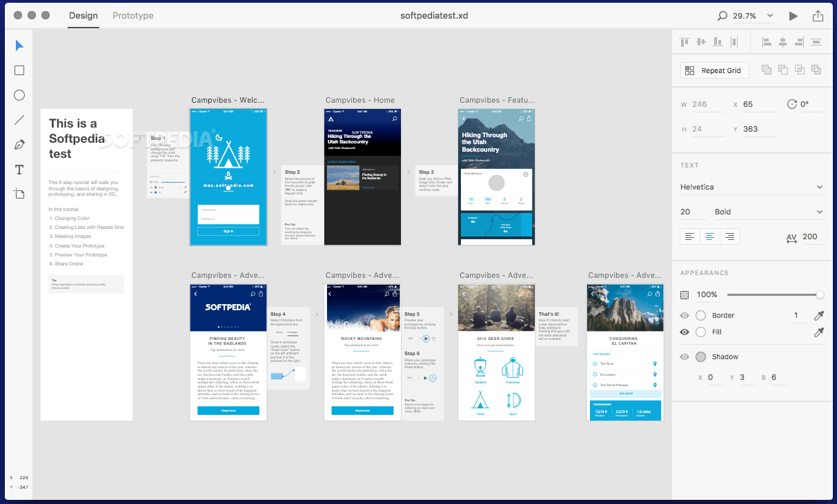Screen dimensions: 837x504
Task: Align selected objects to top edge
Action: (x=684, y=41)
